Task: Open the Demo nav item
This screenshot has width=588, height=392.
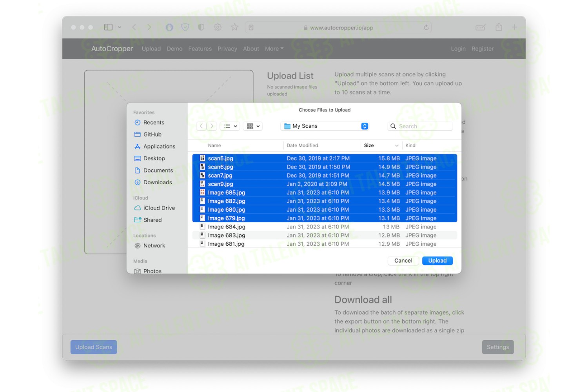Action: tap(174, 49)
